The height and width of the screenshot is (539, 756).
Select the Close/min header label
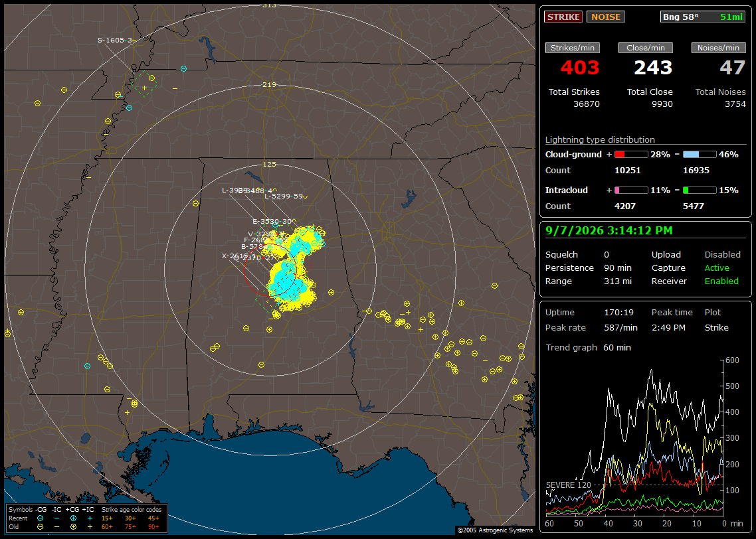[x=646, y=48]
